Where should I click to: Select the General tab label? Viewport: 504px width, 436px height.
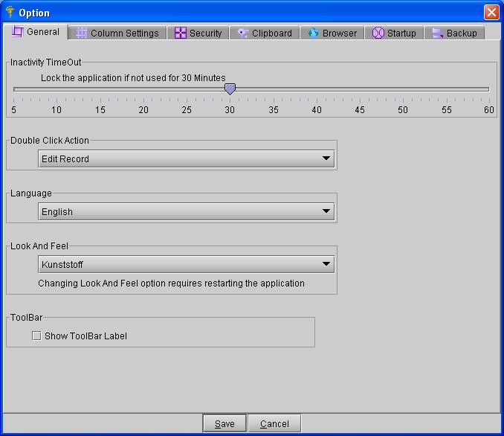click(43, 32)
